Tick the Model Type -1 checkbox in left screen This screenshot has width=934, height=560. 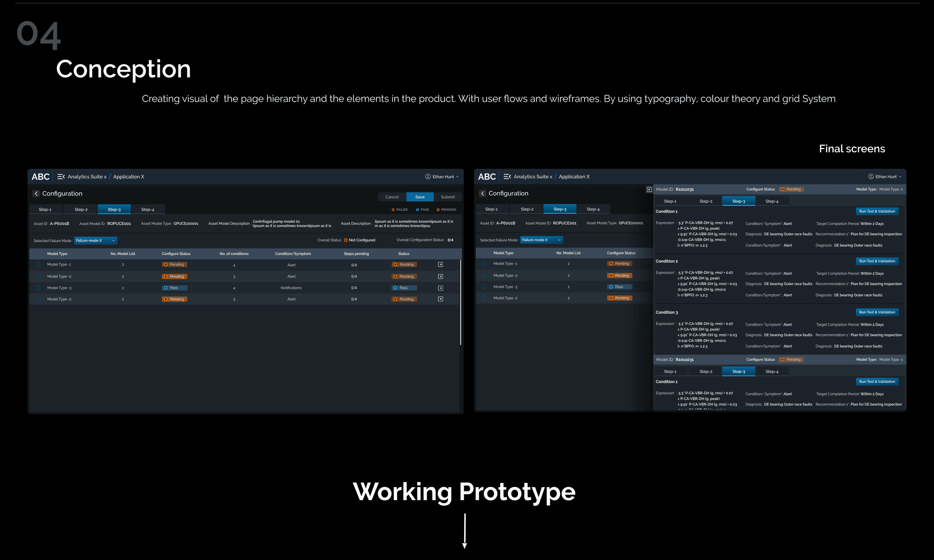38,264
